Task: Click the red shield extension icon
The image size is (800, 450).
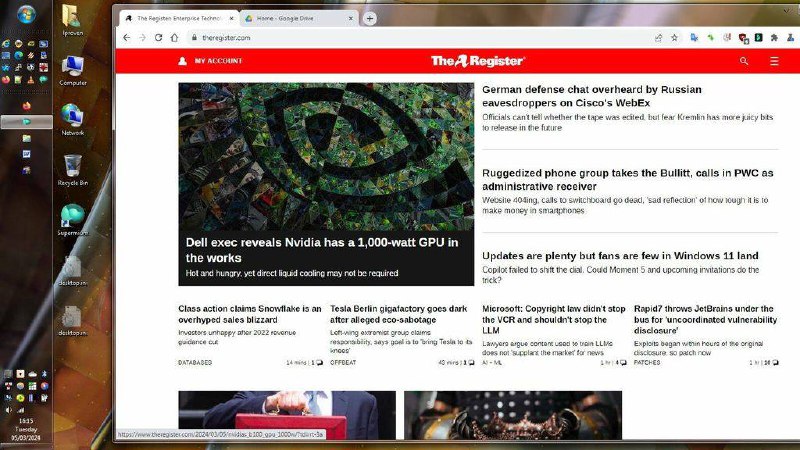Action: [x=743, y=38]
